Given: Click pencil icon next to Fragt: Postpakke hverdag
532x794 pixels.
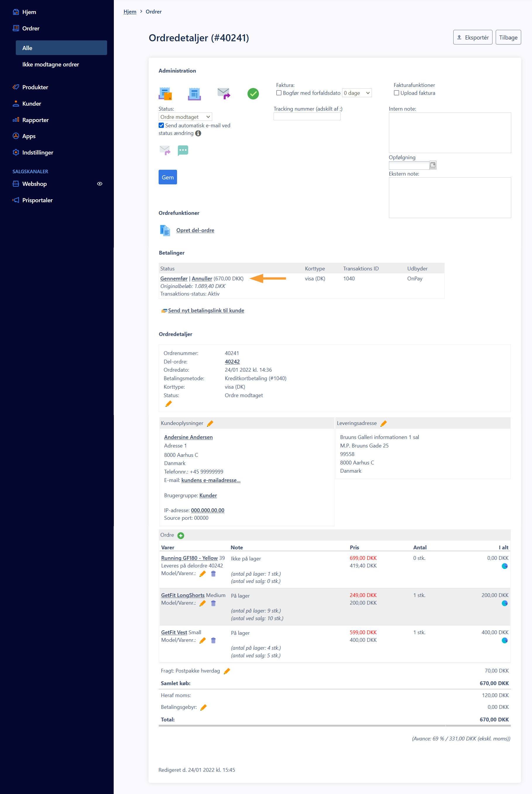Looking at the screenshot, I should pos(227,671).
